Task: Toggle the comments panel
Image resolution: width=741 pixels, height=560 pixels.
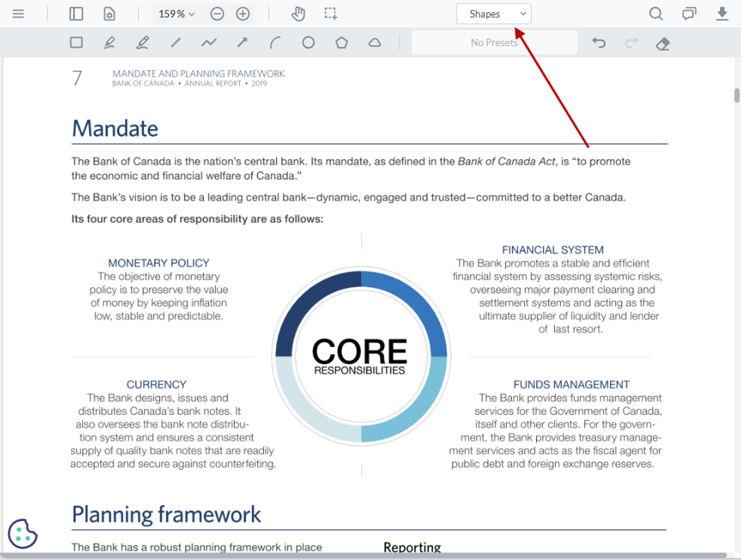Action: pos(689,14)
